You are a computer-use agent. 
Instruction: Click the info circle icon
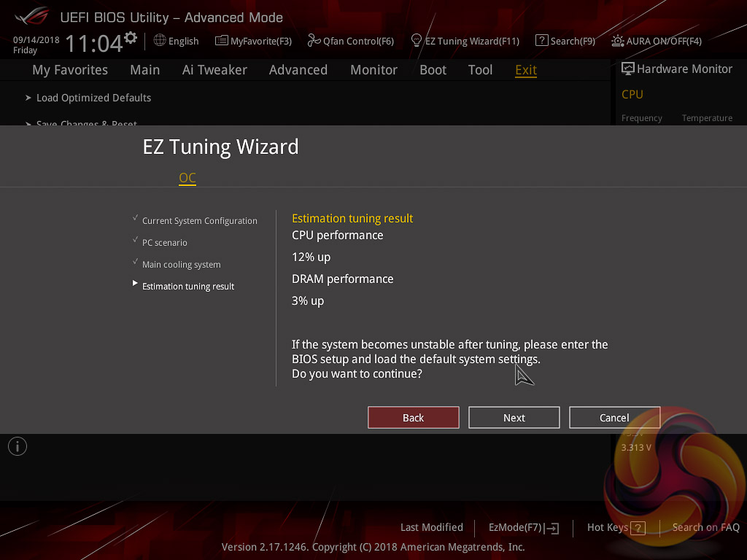[x=18, y=446]
